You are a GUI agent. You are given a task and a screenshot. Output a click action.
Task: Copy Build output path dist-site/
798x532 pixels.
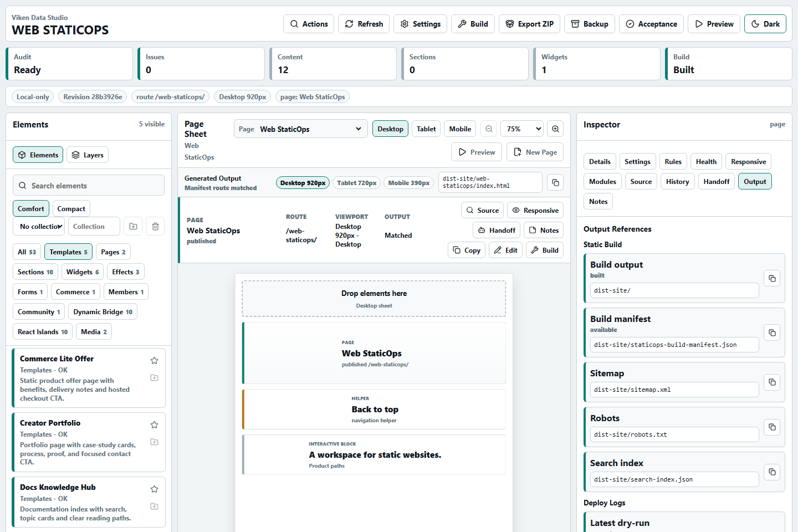(x=772, y=278)
